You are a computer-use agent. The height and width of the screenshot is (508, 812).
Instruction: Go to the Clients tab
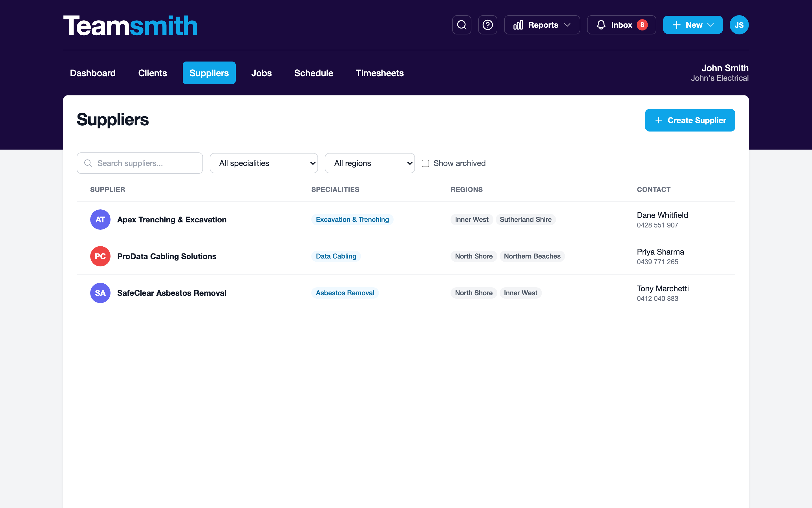[152, 73]
